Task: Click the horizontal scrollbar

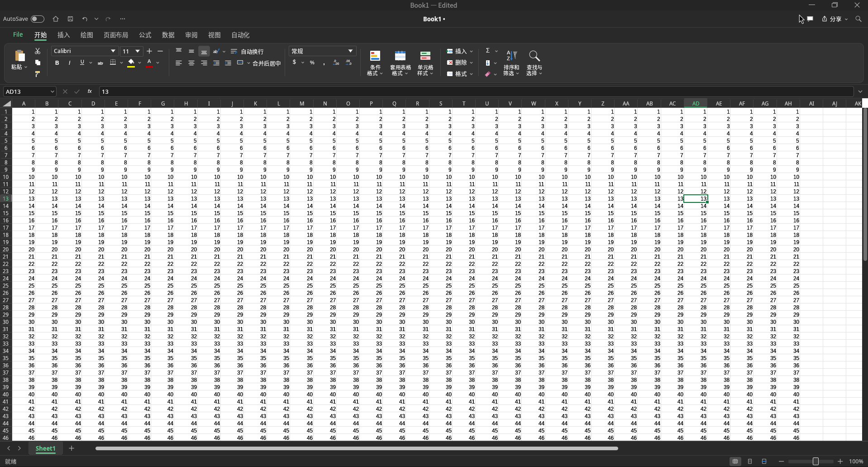Action: tap(357, 448)
